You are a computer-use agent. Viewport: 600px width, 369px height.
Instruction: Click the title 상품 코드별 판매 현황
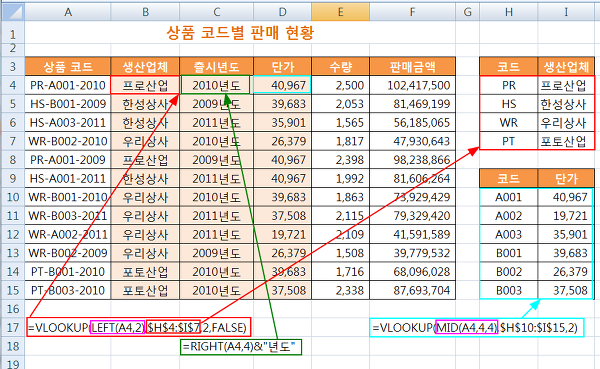(240, 33)
